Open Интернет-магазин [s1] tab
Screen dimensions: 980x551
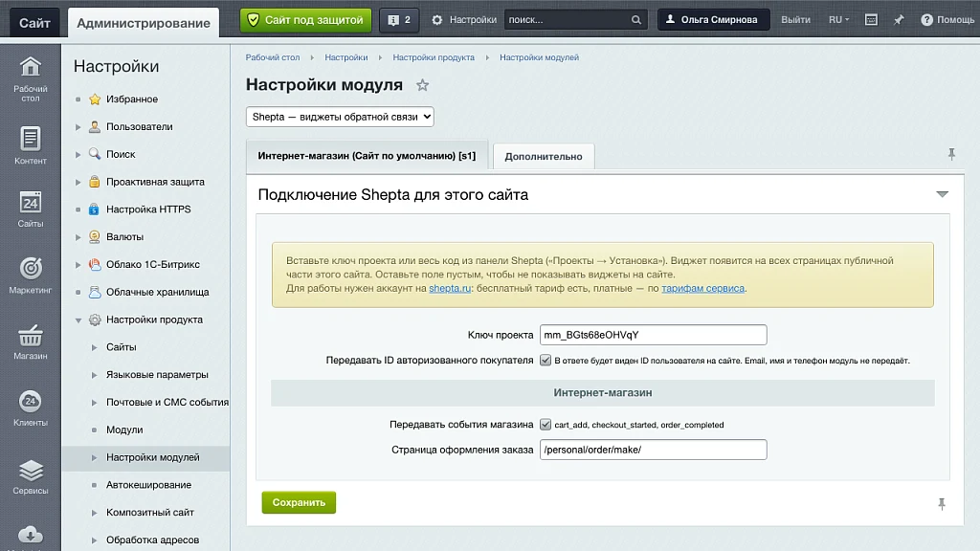click(x=367, y=156)
